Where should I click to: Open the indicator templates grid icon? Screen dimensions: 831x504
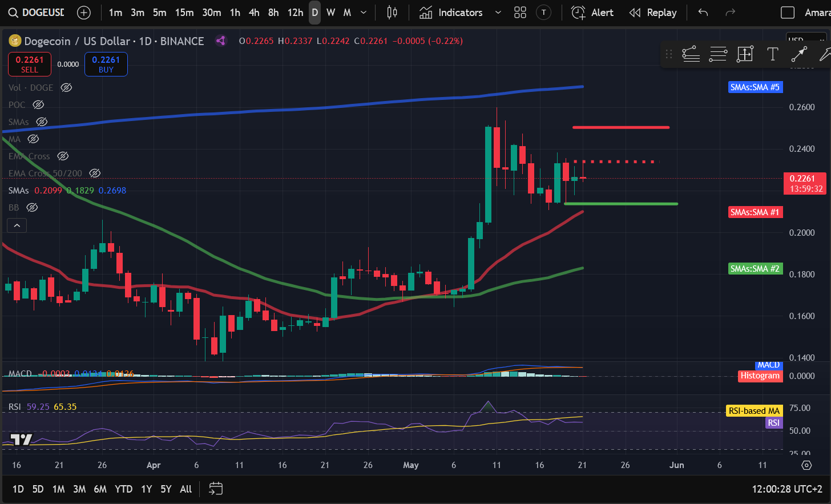click(x=520, y=13)
